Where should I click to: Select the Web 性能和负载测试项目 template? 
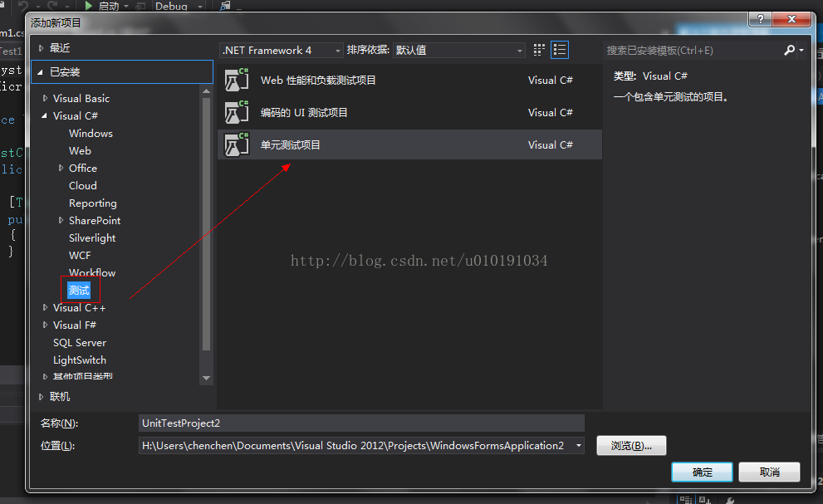tap(409, 81)
